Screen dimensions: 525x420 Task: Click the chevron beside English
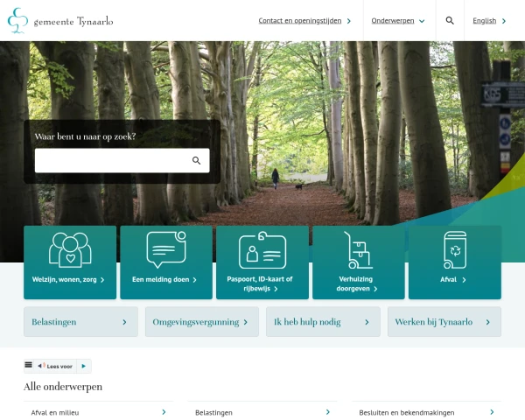[x=504, y=21]
